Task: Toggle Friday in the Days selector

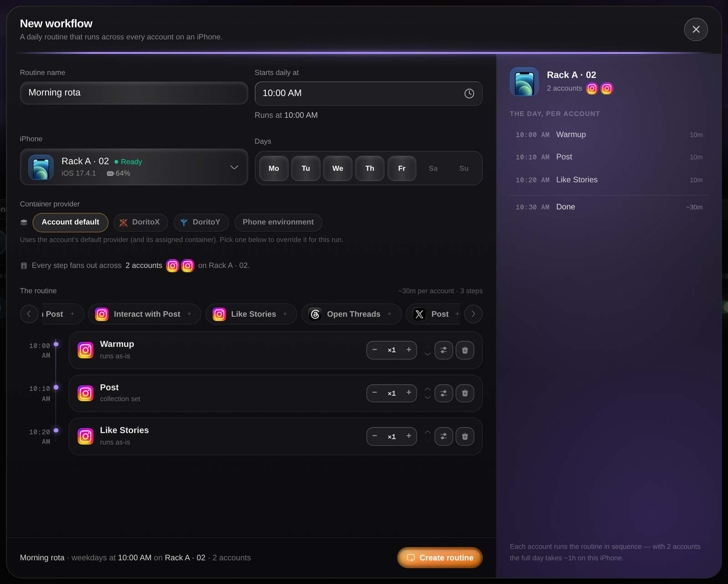Action: (402, 168)
